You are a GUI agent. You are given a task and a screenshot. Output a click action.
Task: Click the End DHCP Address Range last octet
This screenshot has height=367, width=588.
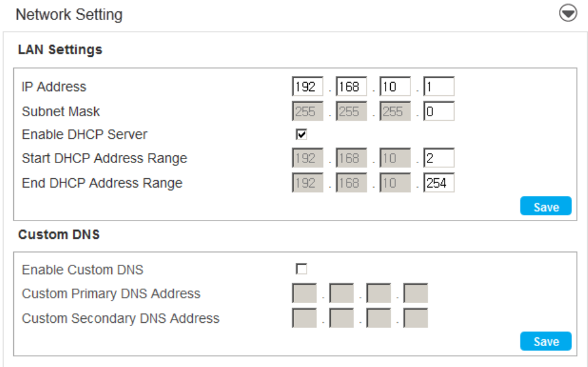coord(439,183)
